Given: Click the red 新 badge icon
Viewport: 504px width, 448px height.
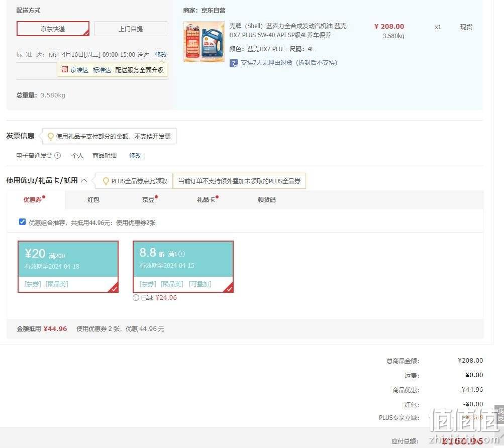Looking at the screenshot, I should (65, 69).
